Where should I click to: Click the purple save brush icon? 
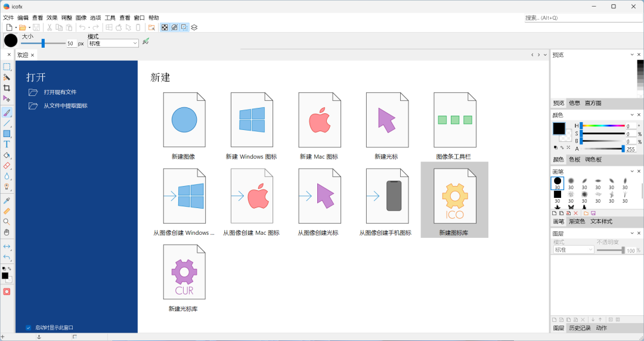tap(593, 213)
